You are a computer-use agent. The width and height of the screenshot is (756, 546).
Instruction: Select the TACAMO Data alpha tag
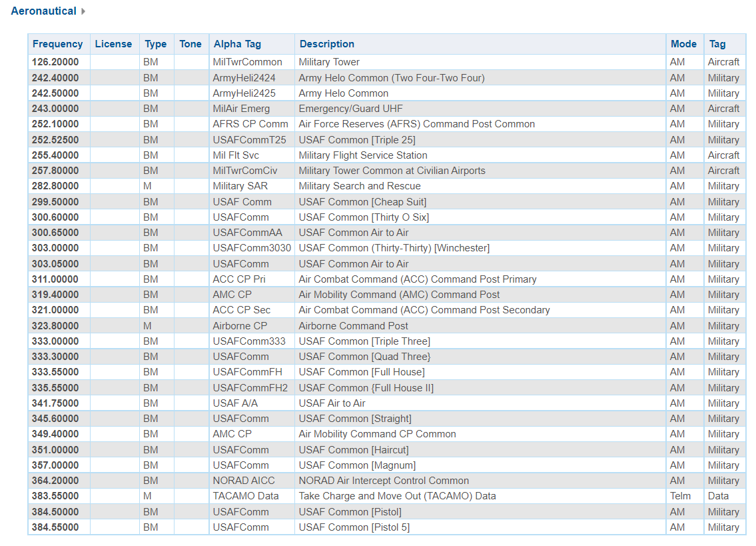[x=245, y=496]
